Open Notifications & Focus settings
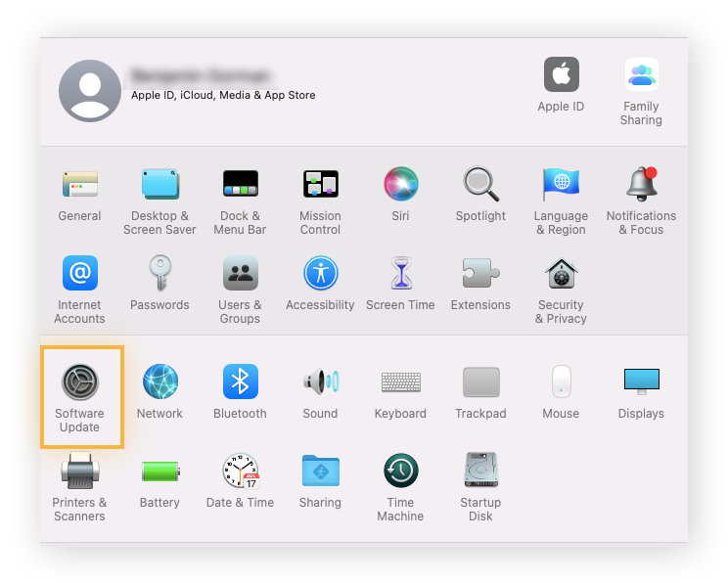 coord(641,184)
